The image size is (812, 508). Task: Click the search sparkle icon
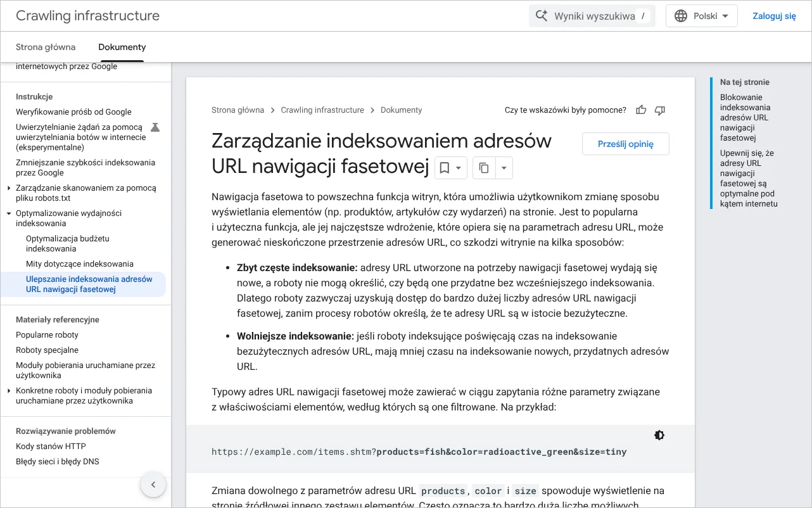pos(542,16)
